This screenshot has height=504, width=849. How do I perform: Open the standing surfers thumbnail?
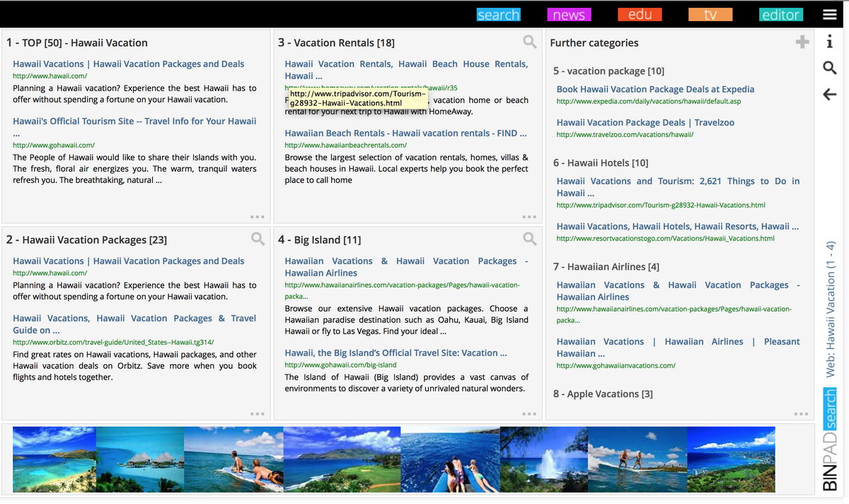click(637, 459)
